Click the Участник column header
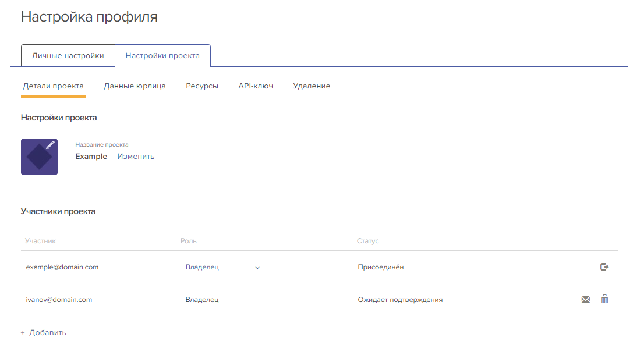Screen dimensions: 644x355 pos(40,241)
